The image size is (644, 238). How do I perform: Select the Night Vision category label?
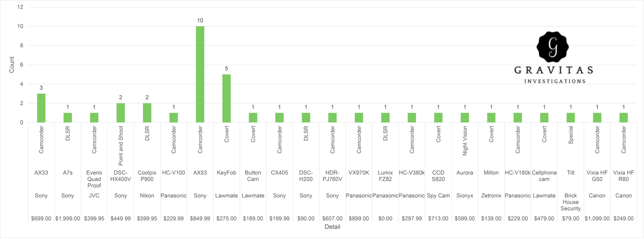pyautogui.click(x=465, y=141)
